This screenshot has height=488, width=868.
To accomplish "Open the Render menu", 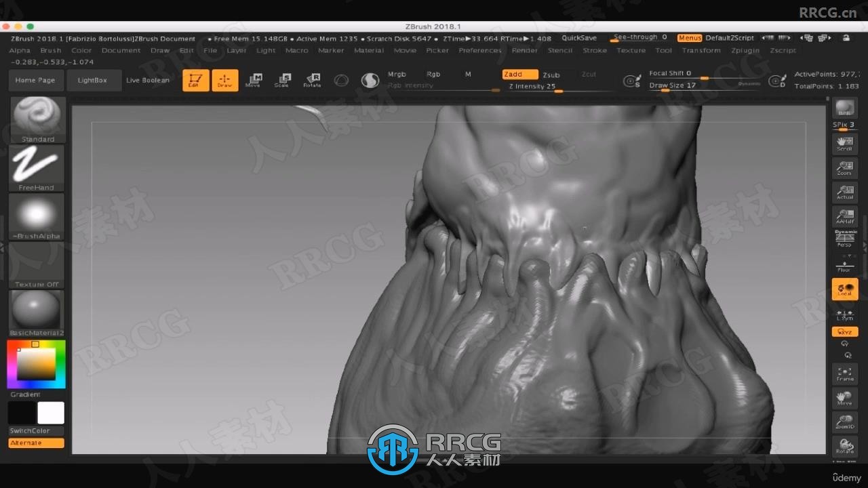I will [x=525, y=51].
